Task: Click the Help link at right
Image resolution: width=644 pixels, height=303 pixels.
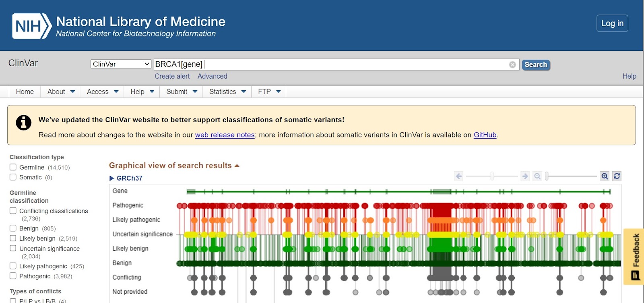Action: tap(629, 76)
